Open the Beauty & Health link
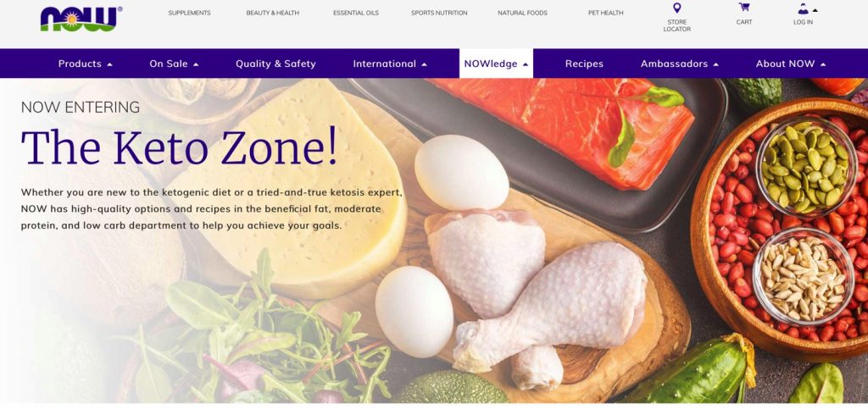 pyautogui.click(x=272, y=13)
